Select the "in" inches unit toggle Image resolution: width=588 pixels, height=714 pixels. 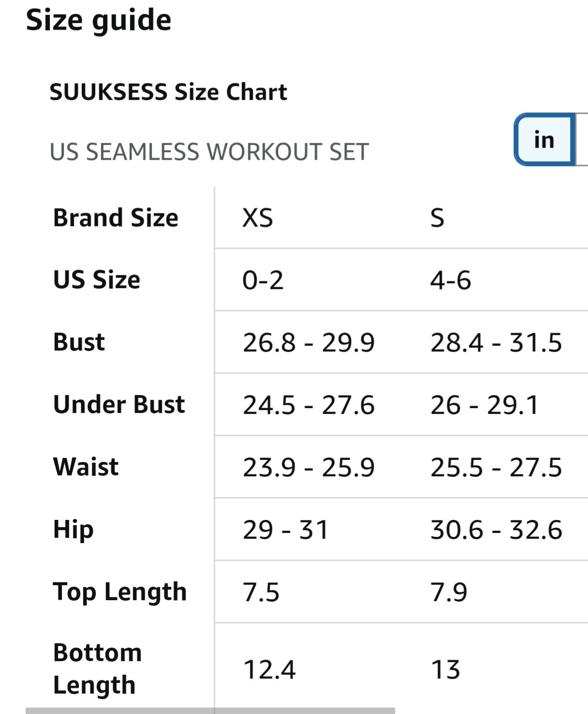(x=544, y=140)
